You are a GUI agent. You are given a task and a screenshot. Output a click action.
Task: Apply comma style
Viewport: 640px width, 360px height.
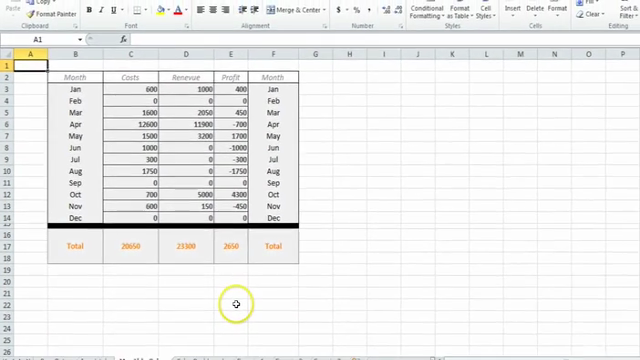click(x=369, y=10)
